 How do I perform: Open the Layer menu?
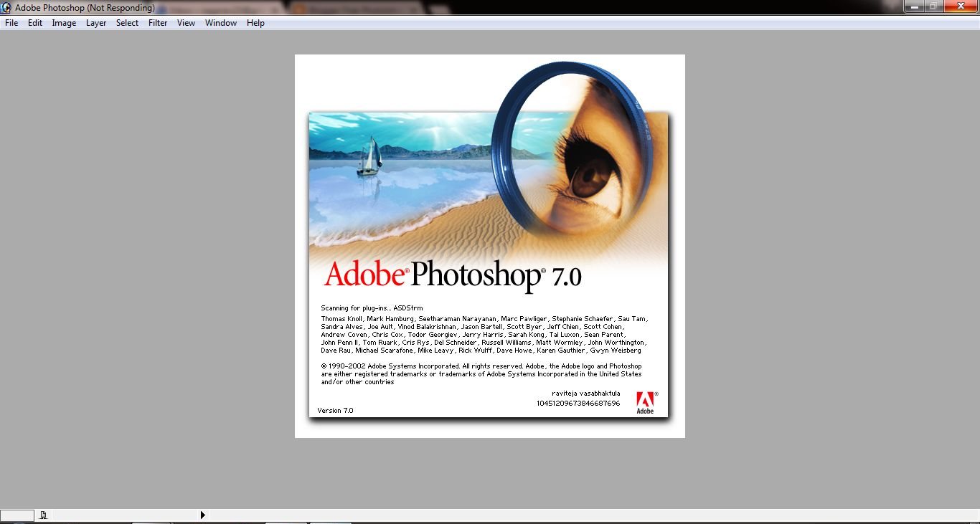(x=96, y=23)
